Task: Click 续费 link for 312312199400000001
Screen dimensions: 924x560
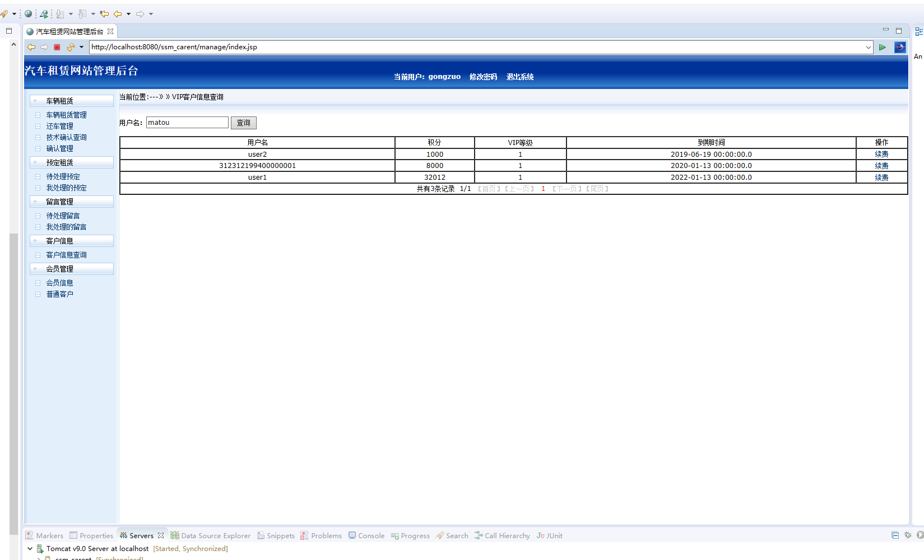Action: (881, 166)
